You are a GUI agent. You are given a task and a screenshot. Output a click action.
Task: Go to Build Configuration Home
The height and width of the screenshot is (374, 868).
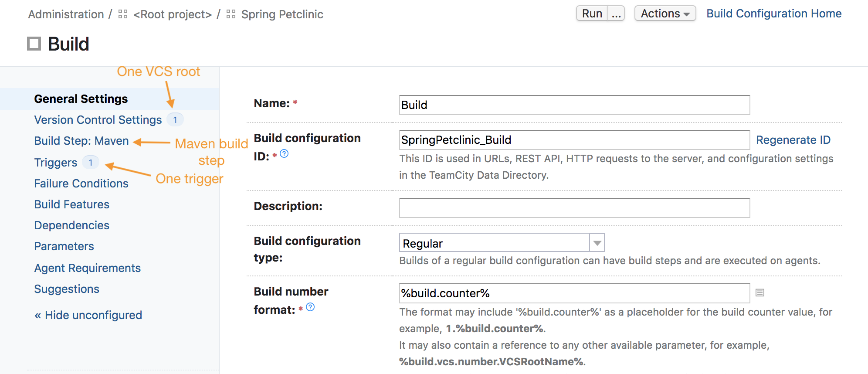[774, 14]
